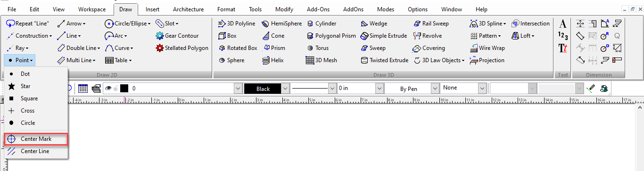Click the black layer color swatch
The image size is (644, 171).
click(124, 88)
